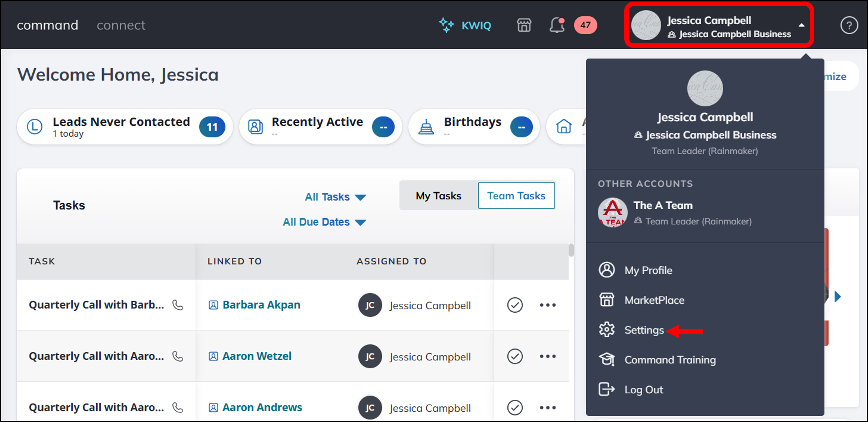This screenshot has height=422, width=868.
Task: Open Barbara Akpan contact link
Action: pos(262,305)
